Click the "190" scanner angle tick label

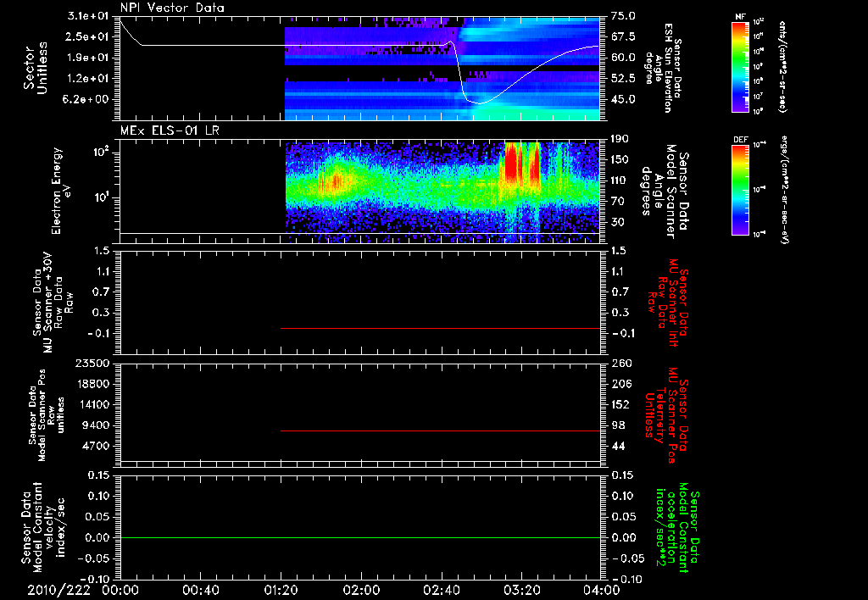[620, 139]
